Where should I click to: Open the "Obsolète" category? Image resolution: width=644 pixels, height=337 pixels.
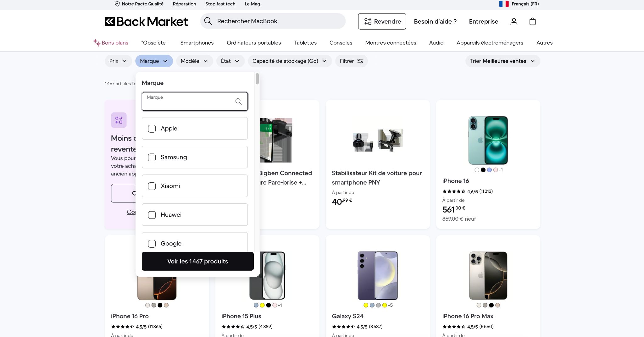[x=154, y=43]
